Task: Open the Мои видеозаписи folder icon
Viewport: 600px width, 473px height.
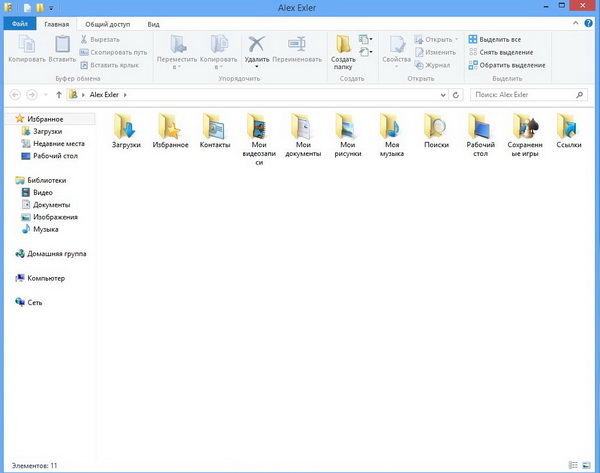Action: click(258, 126)
